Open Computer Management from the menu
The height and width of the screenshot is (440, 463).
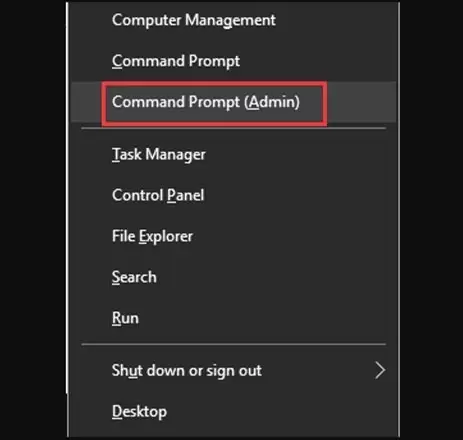[233, 20]
